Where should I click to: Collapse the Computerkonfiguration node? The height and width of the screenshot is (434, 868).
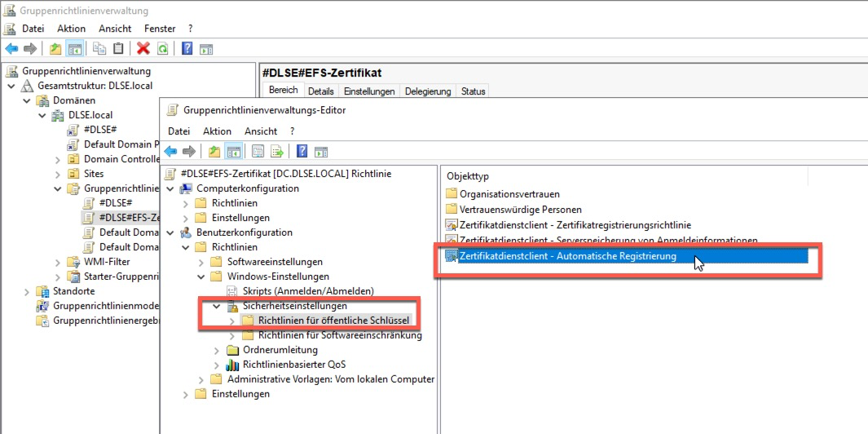pyautogui.click(x=170, y=188)
